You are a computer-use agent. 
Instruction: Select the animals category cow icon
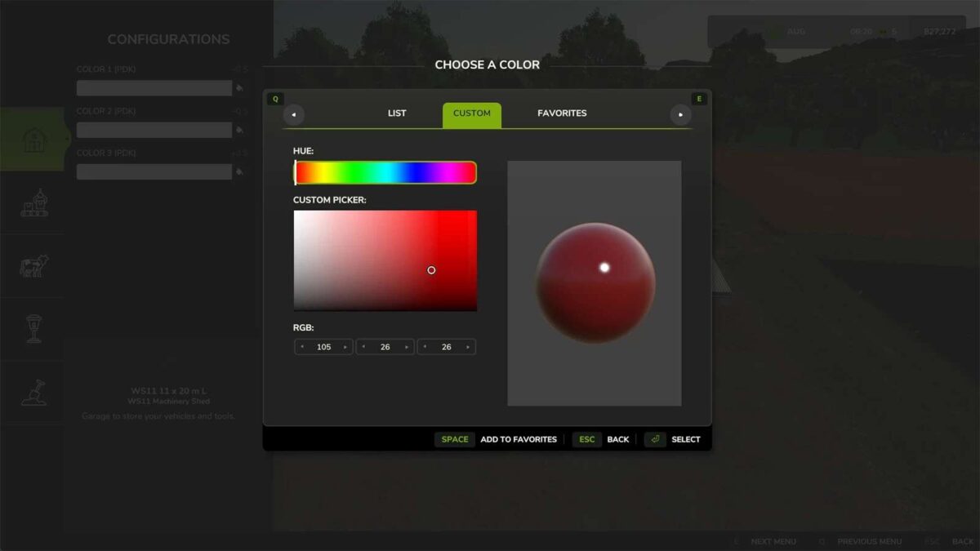point(33,267)
